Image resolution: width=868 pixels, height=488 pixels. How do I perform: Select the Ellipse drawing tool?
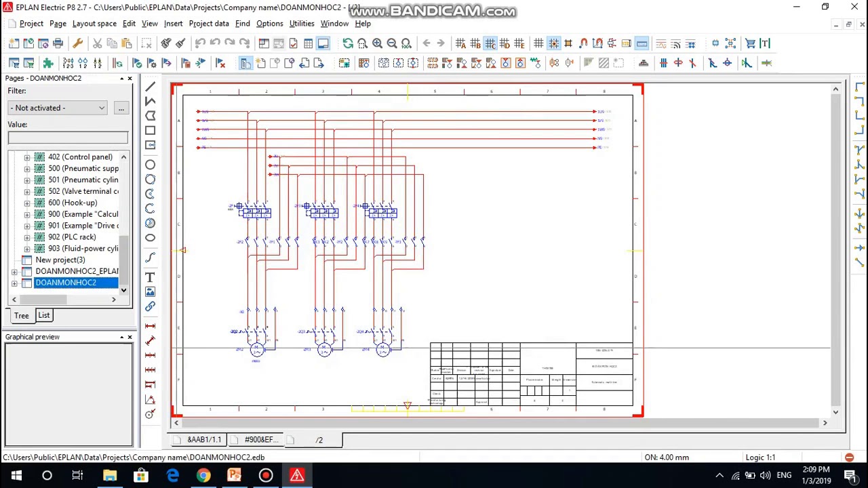click(151, 238)
